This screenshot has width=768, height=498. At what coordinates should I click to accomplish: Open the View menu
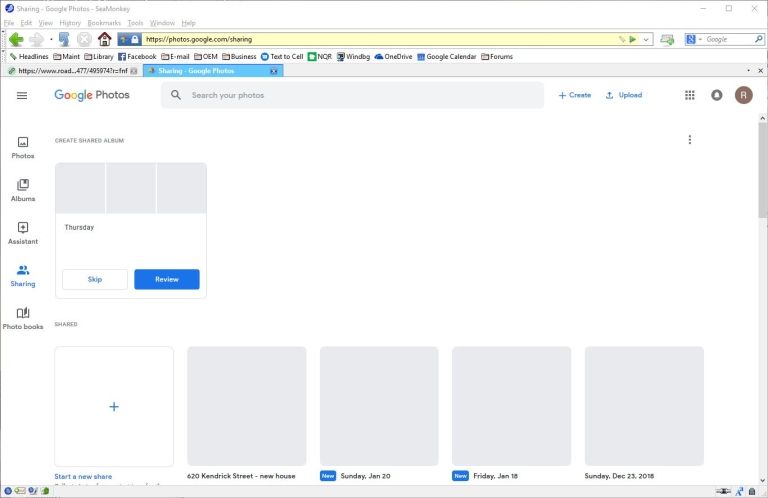pos(46,23)
